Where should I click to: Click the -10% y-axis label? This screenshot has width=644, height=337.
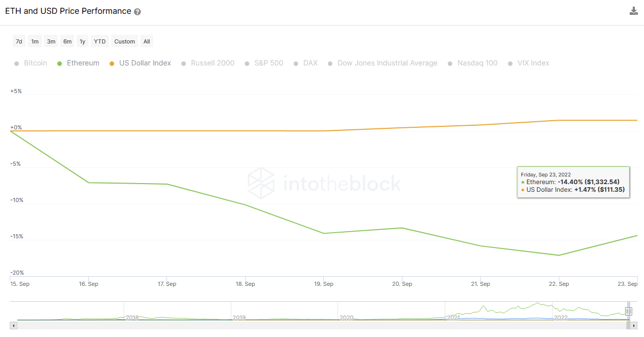(17, 200)
